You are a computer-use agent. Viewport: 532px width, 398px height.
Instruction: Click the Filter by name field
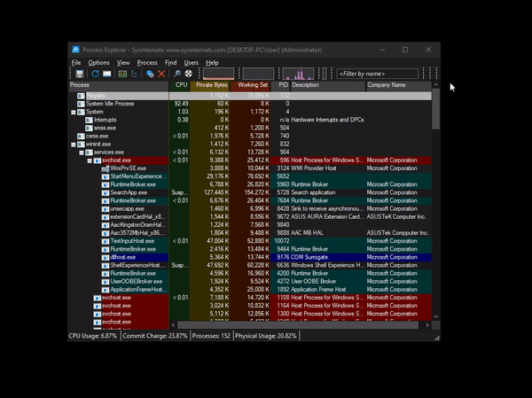click(378, 74)
